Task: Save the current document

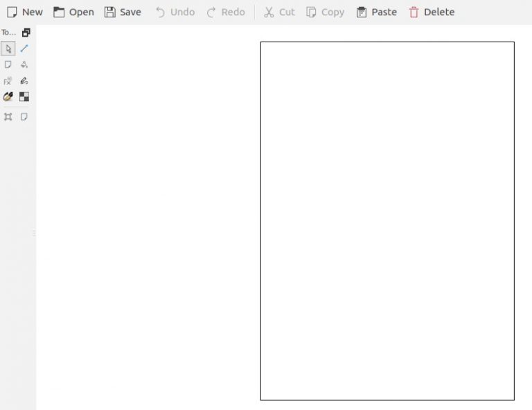Action: 123,12
